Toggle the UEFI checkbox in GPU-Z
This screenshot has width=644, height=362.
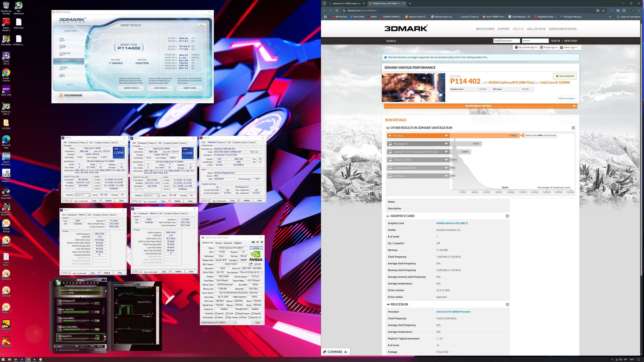click(255, 264)
